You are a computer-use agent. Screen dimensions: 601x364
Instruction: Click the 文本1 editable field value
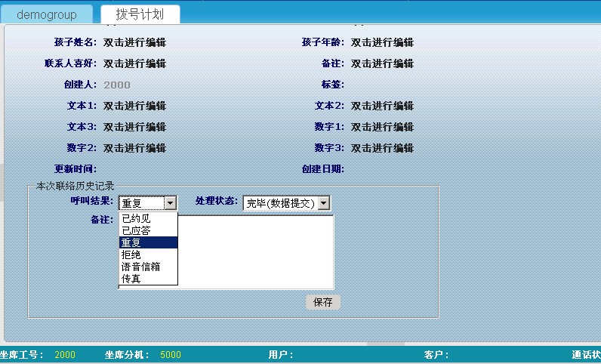[134, 106]
